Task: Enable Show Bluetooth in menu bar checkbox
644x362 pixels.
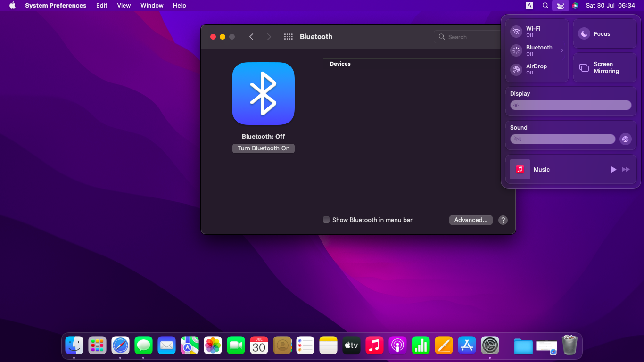Action: (326, 220)
